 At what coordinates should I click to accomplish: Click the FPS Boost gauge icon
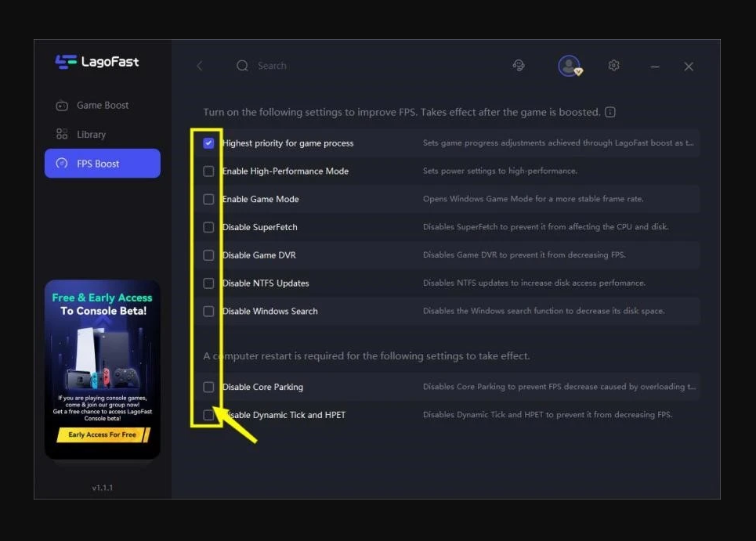[62, 164]
